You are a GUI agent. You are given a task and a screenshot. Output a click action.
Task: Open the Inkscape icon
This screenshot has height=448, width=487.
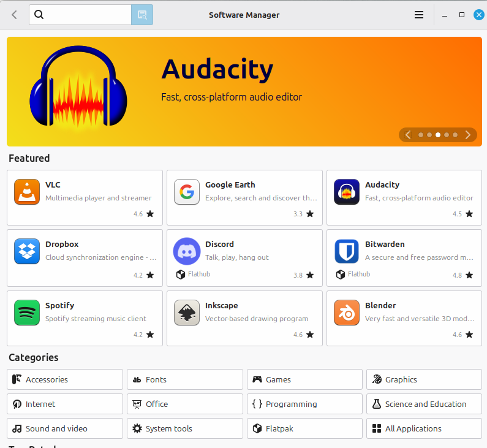(187, 312)
